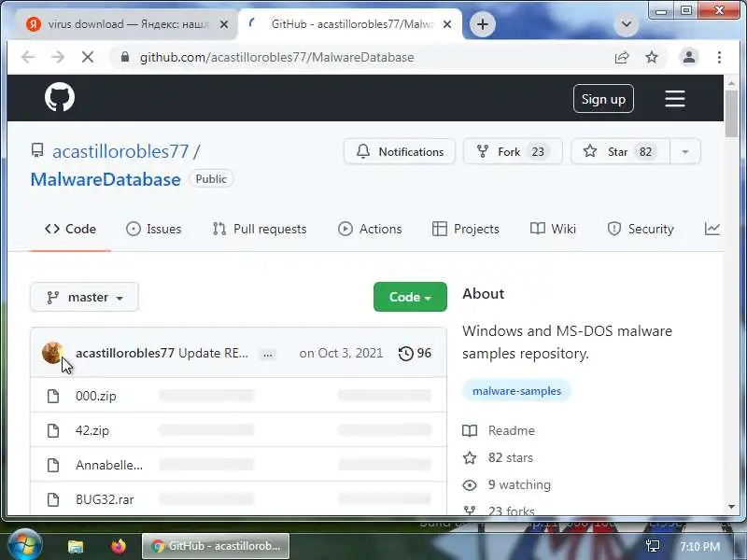The width and height of the screenshot is (747, 560).
Task: Expand the green Code dropdown
Action: tap(410, 297)
